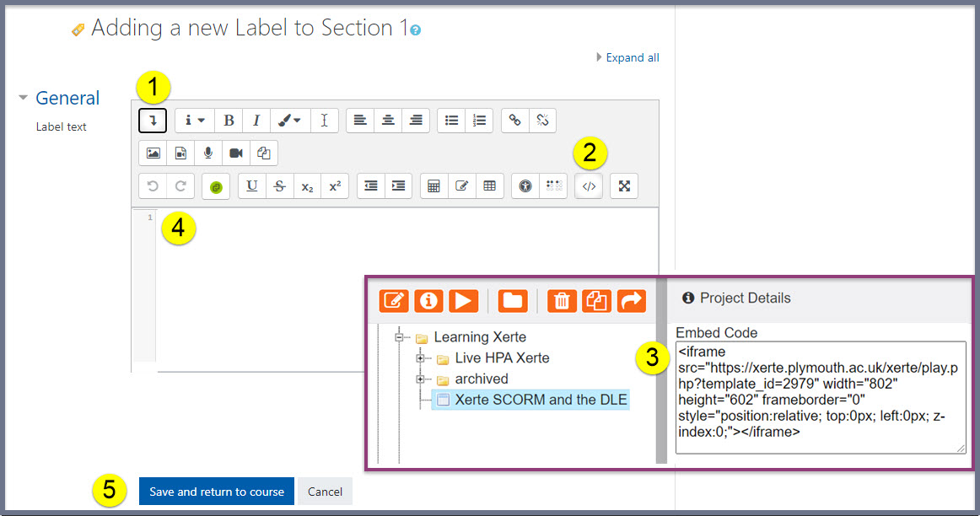Duplicate the Xerte project
980x516 pixels.
(597, 301)
